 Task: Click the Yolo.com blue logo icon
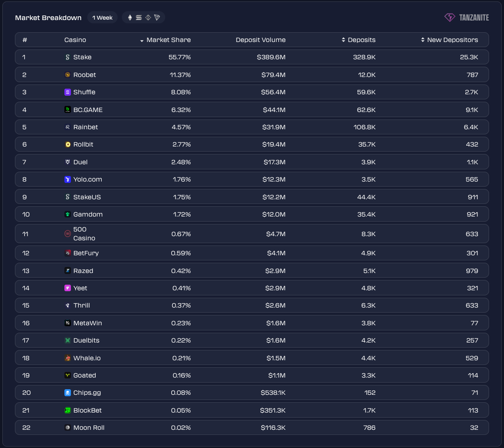pos(67,180)
